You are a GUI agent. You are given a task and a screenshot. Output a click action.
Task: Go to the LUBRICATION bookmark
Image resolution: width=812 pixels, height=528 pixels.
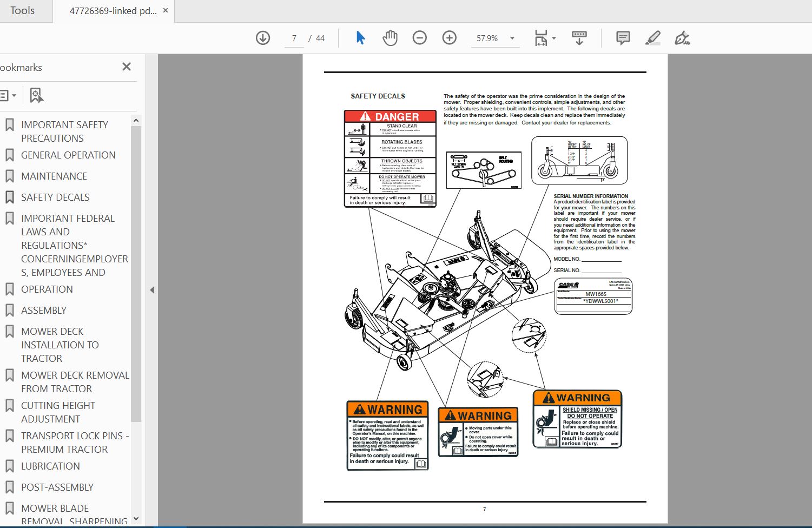pyautogui.click(x=50, y=466)
